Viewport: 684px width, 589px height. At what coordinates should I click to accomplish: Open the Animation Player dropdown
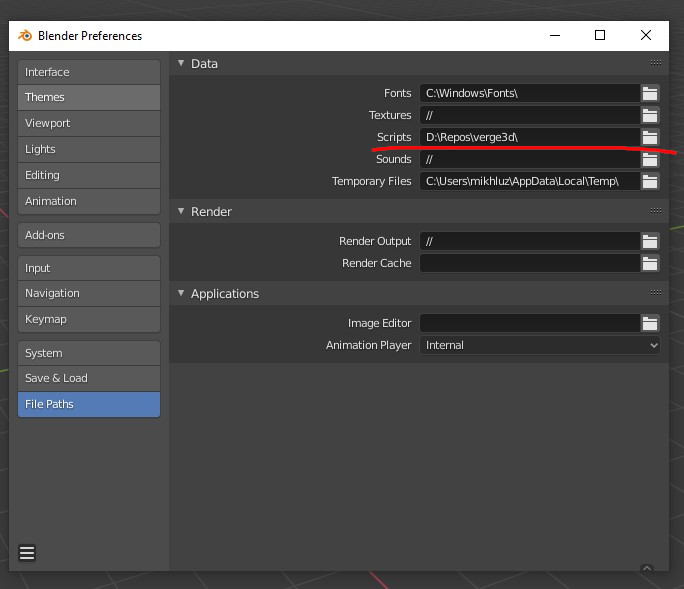pos(540,345)
